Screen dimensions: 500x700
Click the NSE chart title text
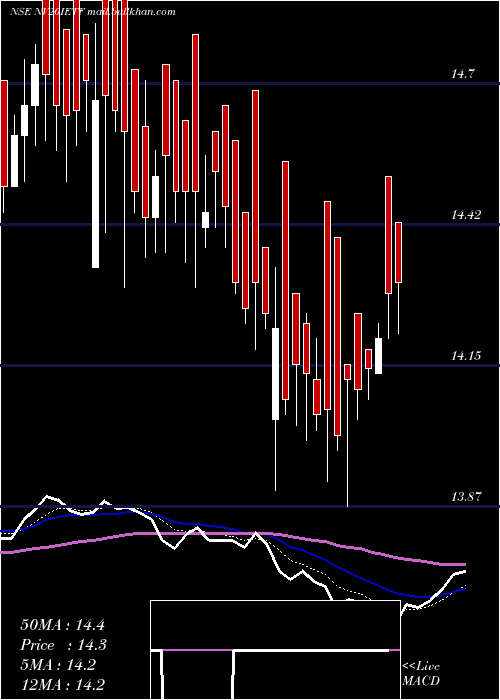coord(92,12)
